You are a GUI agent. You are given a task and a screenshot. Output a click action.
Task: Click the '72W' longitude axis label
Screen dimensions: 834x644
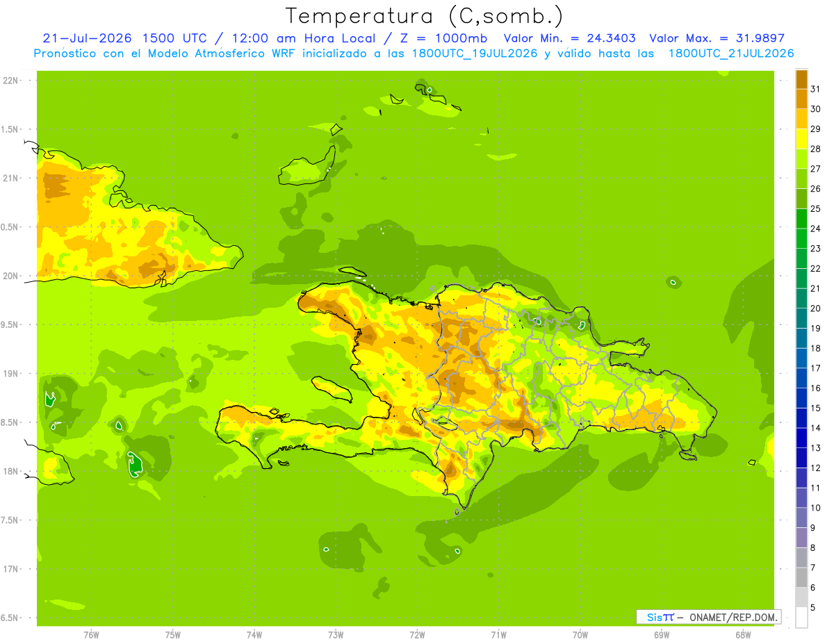(x=417, y=635)
